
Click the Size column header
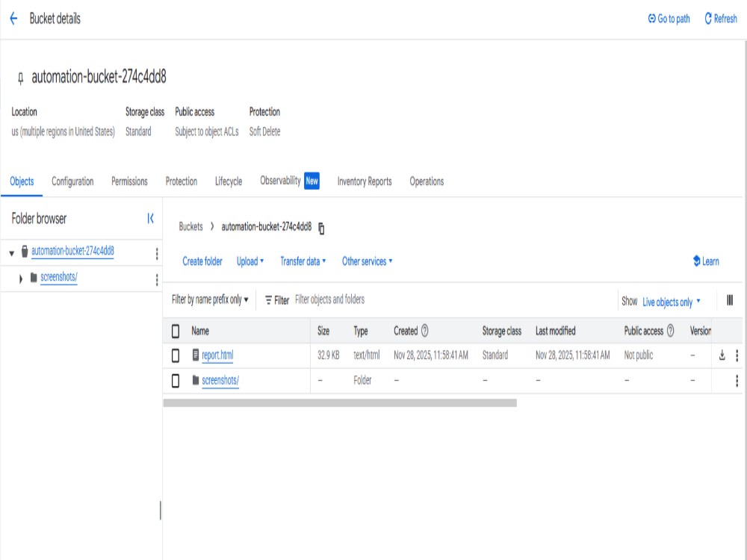(x=323, y=331)
